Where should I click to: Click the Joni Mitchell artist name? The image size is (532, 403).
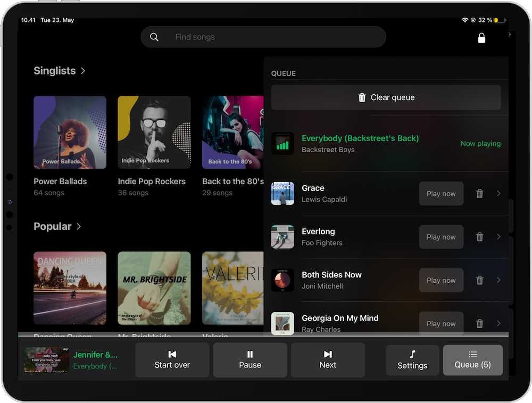click(322, 286)
